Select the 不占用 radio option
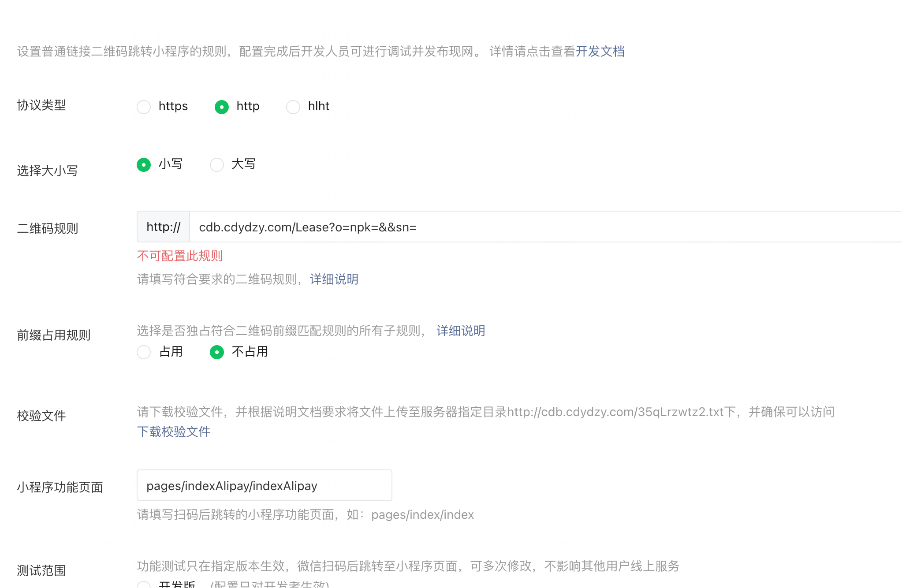902x588 pixels. point(216,352)
